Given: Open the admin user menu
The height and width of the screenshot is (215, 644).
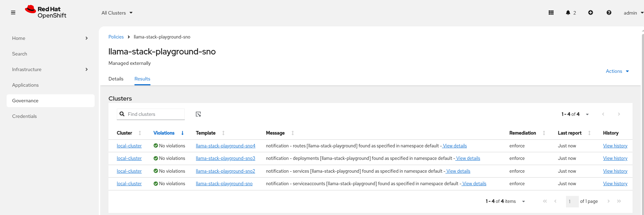Looking at the screenshot, I should 633,13.
